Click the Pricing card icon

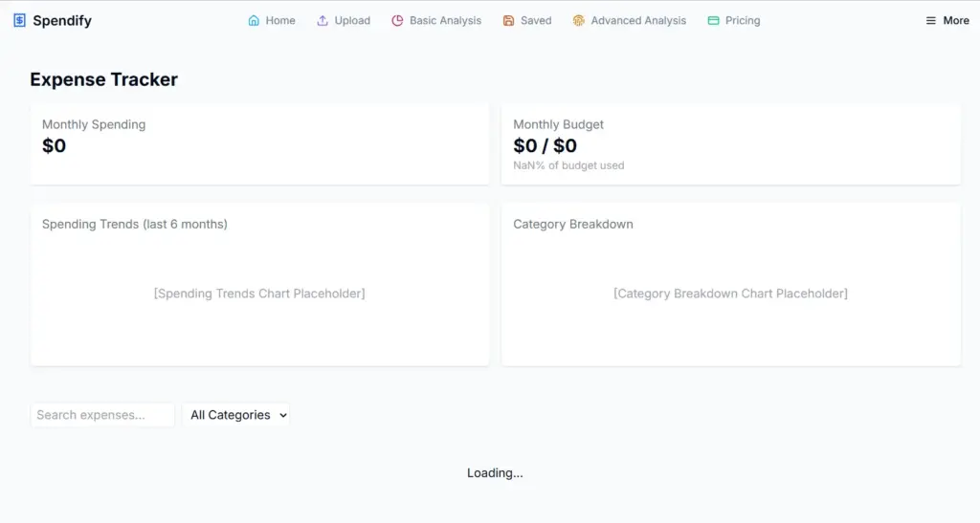pyautogui.click(x=713, y=21)
